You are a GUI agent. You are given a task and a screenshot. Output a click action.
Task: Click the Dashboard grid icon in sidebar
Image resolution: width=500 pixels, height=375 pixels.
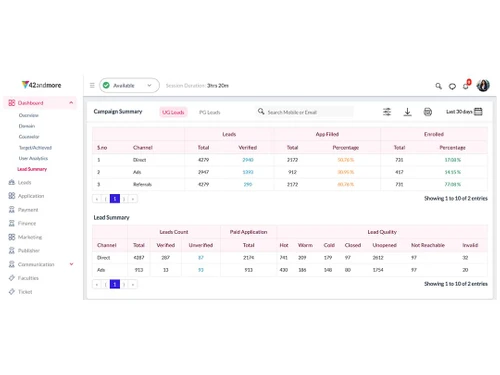(12, 103)
